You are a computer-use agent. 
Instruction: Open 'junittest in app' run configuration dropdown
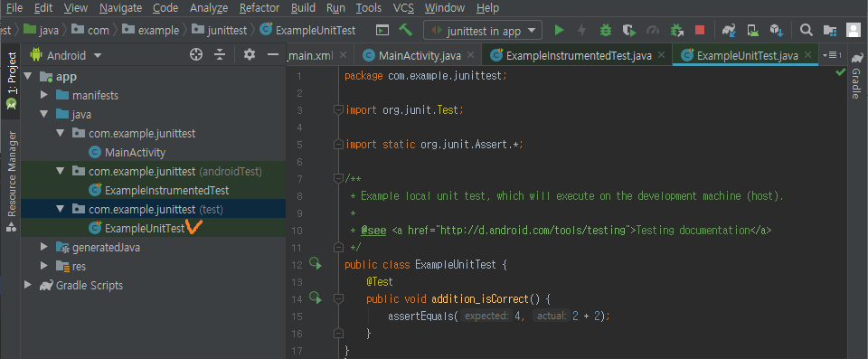click(x=483, y=31)
